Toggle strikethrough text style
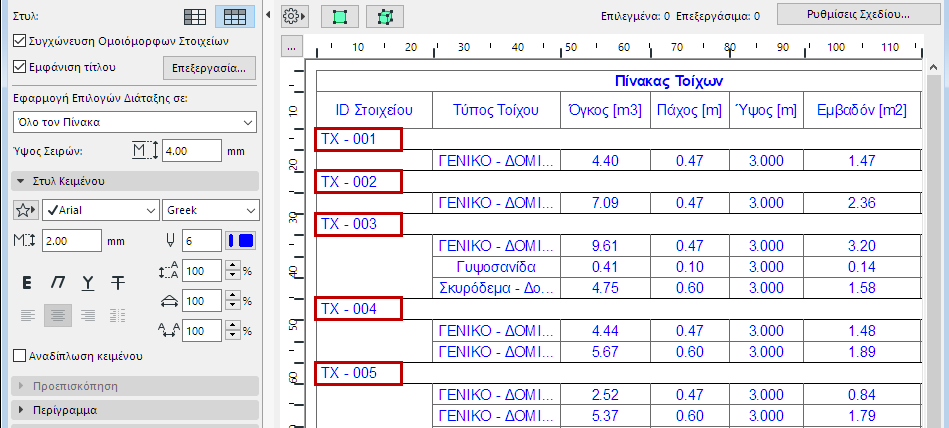 [118, 282]
